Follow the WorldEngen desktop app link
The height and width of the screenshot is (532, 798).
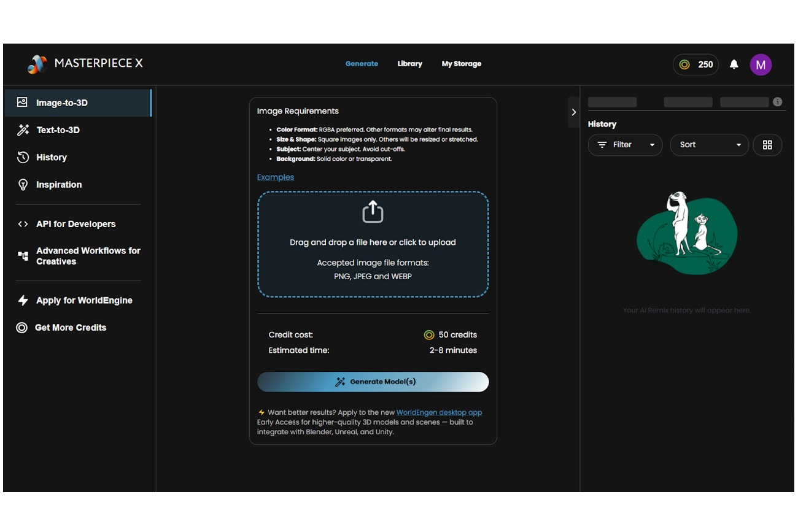tap(439, 412)
